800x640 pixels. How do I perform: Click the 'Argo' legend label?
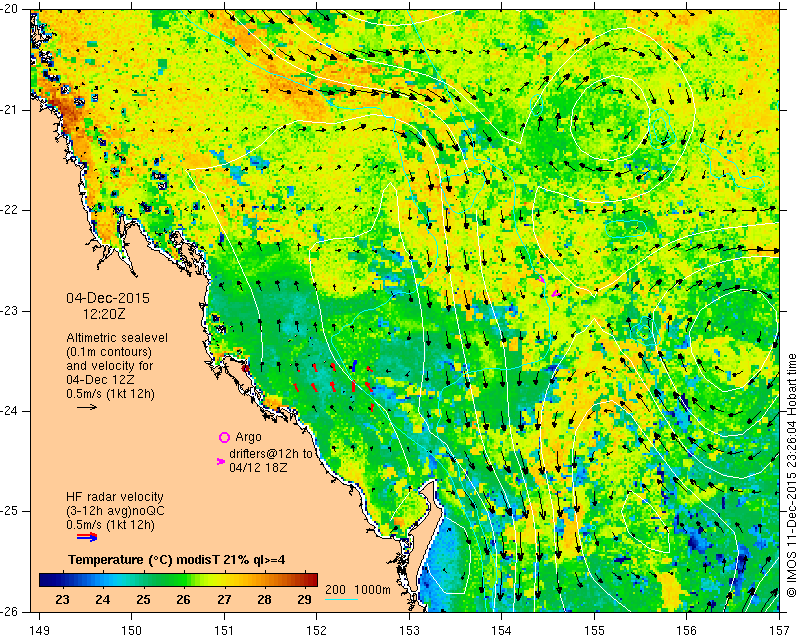coord(248,437)
